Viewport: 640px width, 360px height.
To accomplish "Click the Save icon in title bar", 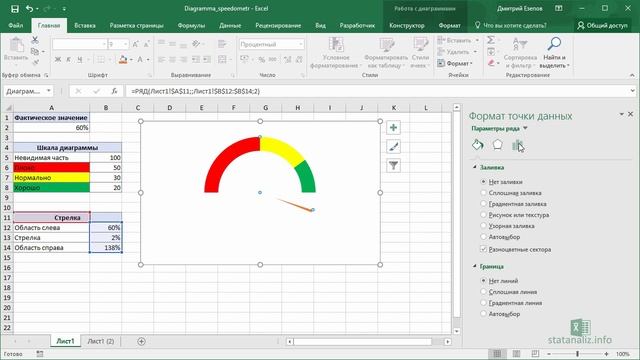I will pos(15,9).
